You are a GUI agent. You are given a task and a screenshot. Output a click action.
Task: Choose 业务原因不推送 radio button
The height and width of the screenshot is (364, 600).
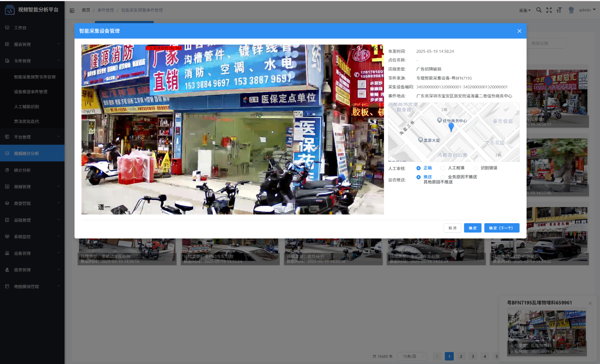(443, 177)
